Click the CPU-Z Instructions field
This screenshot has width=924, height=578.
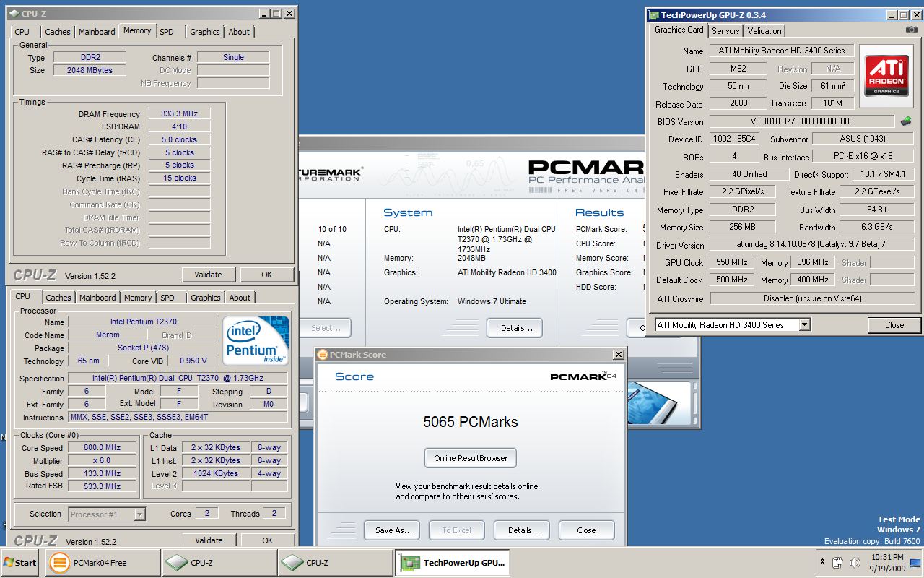[178, 418]
